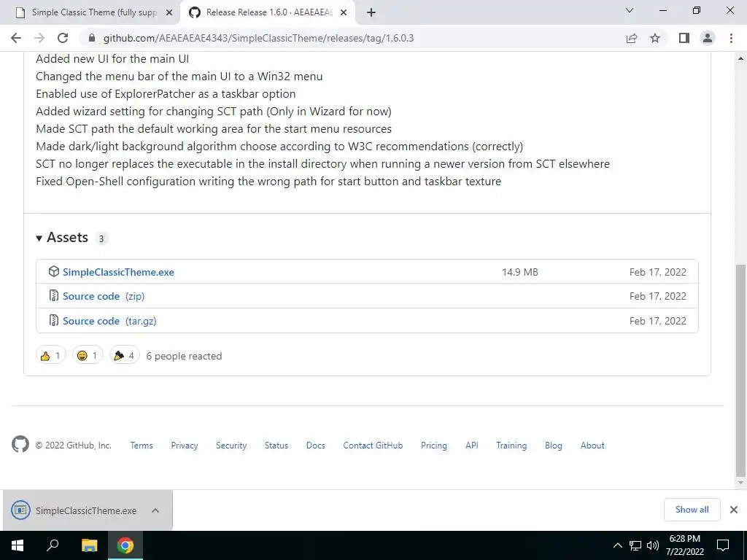Close the downloads bar
The width and height of the screenshot is (747, 560).
point(734,510)
